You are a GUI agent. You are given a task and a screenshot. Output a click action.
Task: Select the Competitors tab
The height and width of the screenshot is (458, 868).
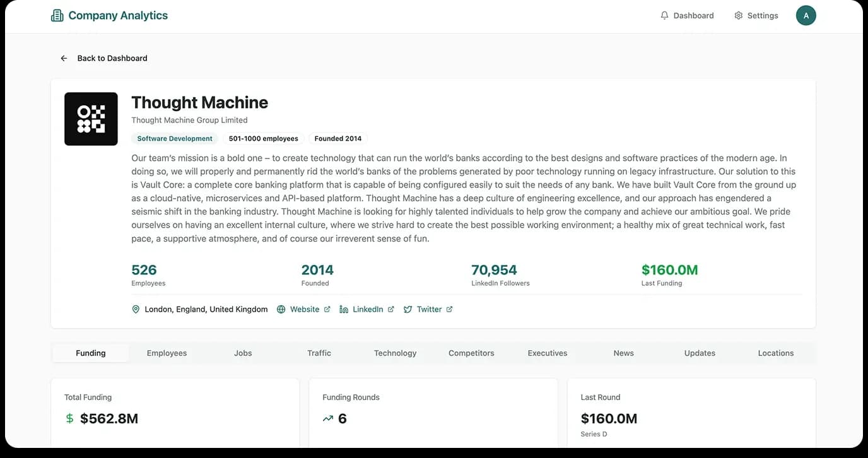(x=471, y=353)
